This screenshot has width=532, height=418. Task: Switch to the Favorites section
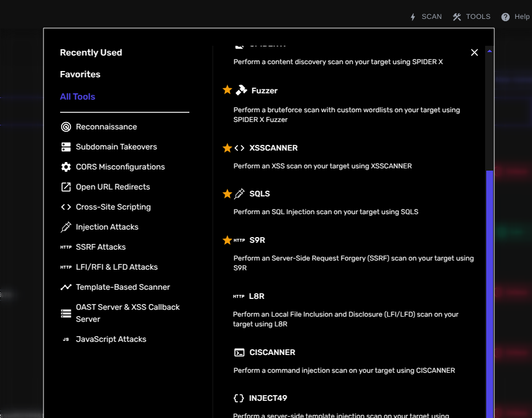pyautogui.click(x=80, y=74)
